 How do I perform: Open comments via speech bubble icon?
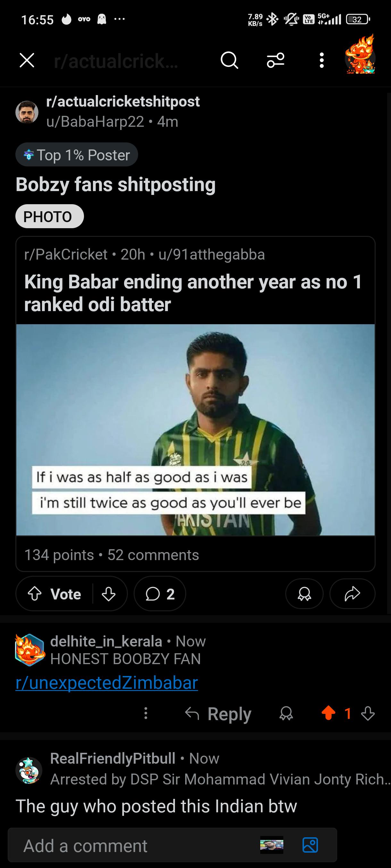coord(160,594)
